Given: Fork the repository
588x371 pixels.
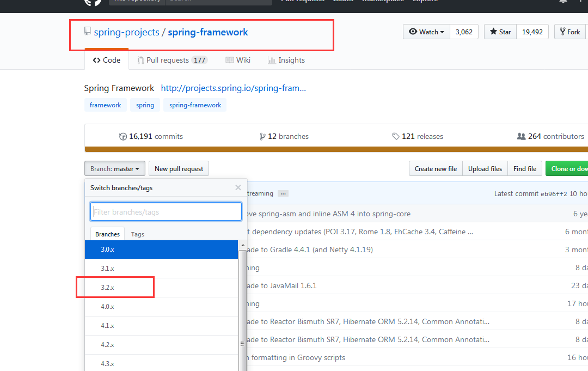Looking at the screenshot, I should pyautogui.click(x=571, y=32).
